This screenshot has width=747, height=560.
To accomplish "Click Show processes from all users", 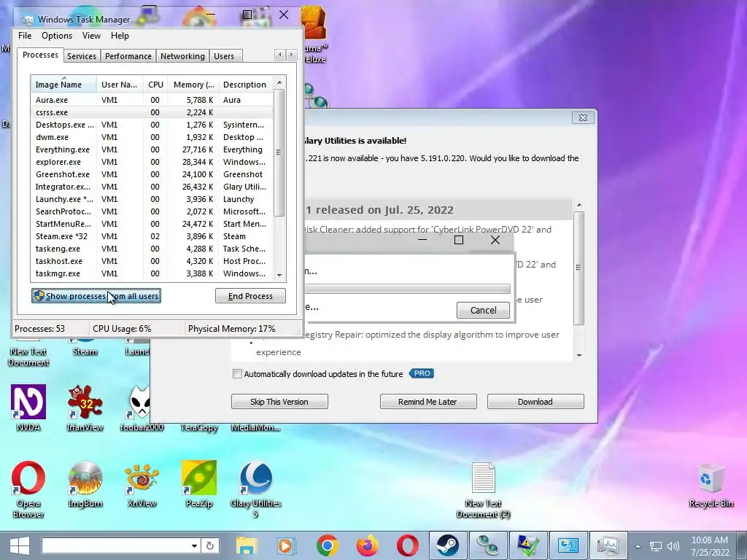I will coord(96,296).
